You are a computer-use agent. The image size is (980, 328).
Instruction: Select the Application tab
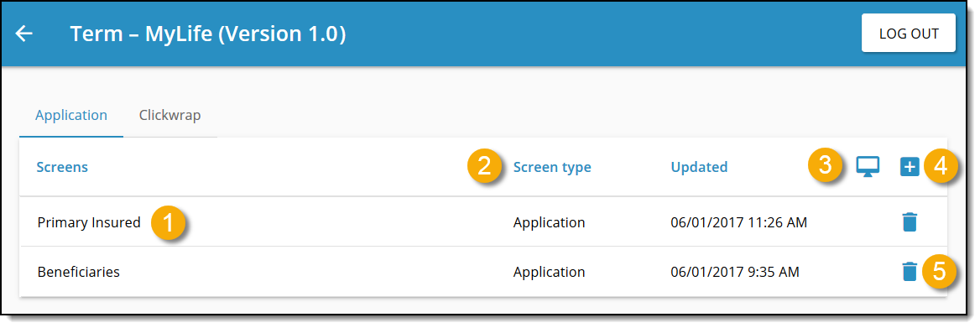pyautogui.click(x=71, y=116)
